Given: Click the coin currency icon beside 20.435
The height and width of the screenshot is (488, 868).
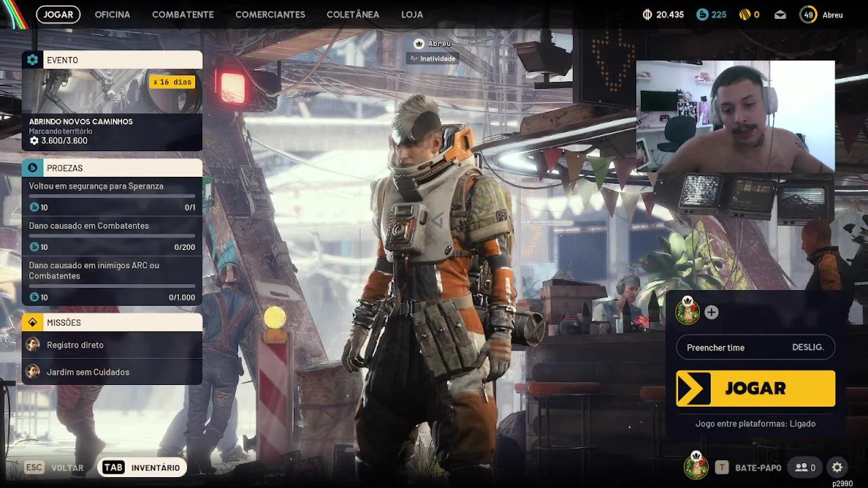Looking at the screenshot, I should [x=647, y=14].
